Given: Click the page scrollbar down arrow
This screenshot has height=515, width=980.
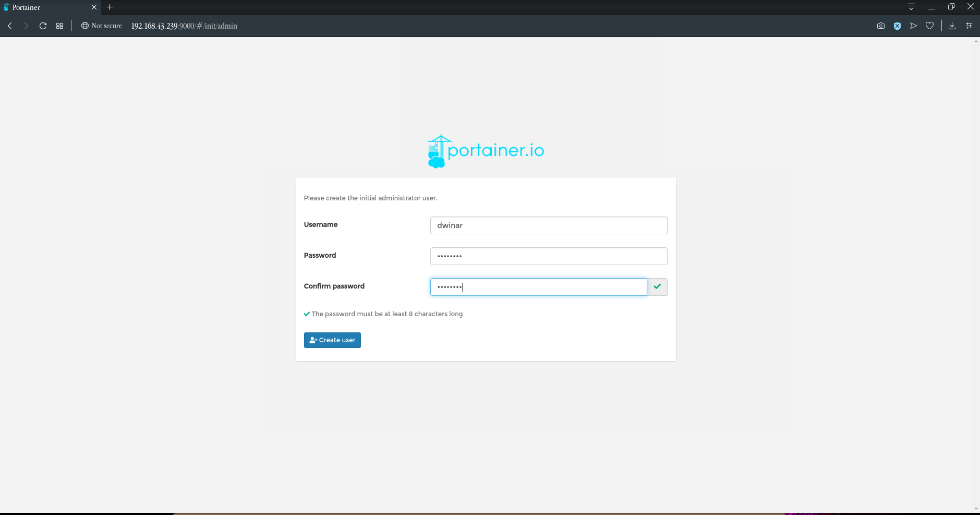Looking at the screenshot, I should 976,509.
